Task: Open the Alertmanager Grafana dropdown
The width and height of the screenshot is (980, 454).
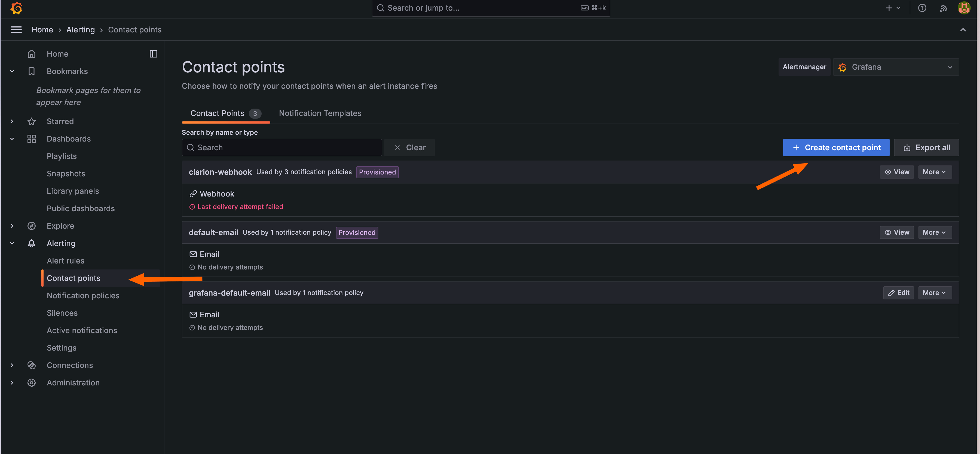Action: [896, 67]
